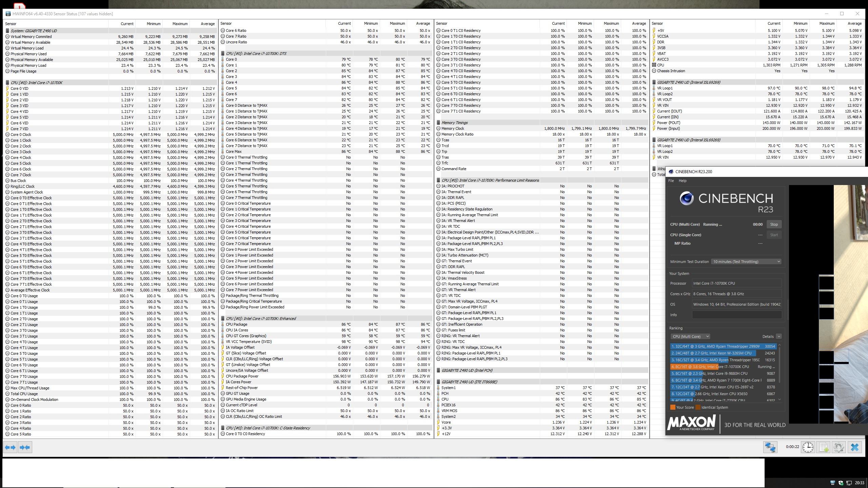This screenshot has width=868, height=488.
Task: Click the bolt icon beside Core 0 VID
Action: point(7,88)
